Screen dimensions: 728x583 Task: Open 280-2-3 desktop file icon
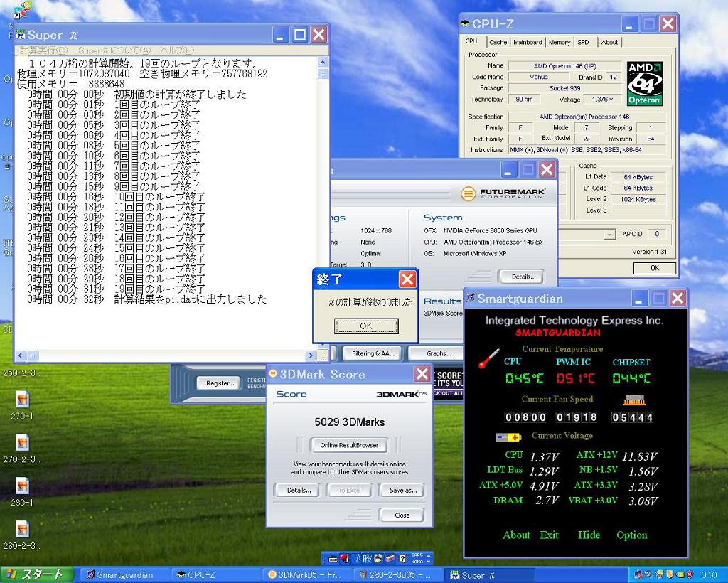coord(22,529)
